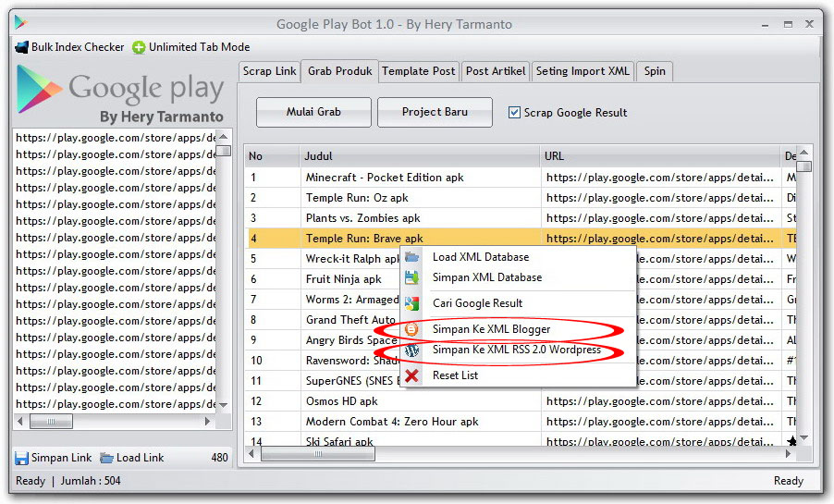The image size is (834, 504).
Task: Click the Load XML Database folder icon
Action: (411, 257)
